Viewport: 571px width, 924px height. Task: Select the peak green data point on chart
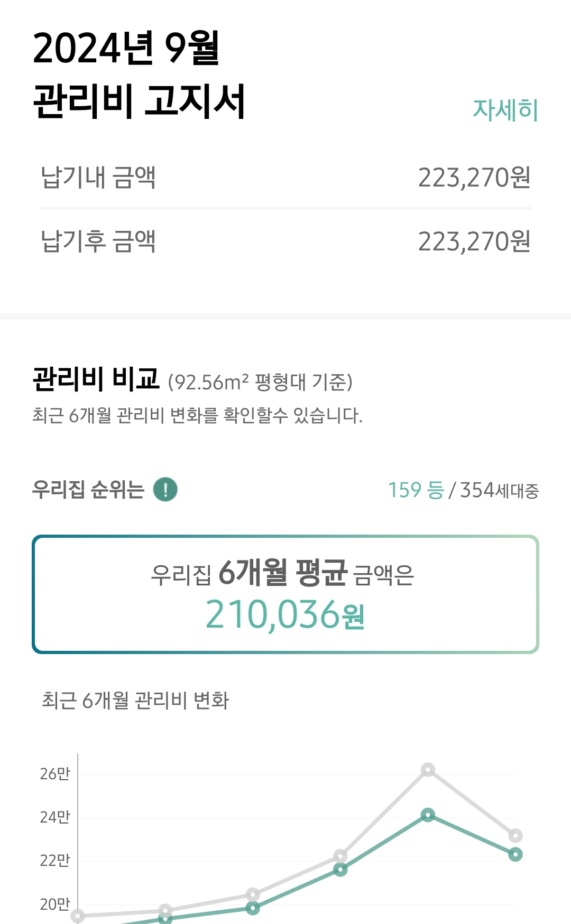428,815
